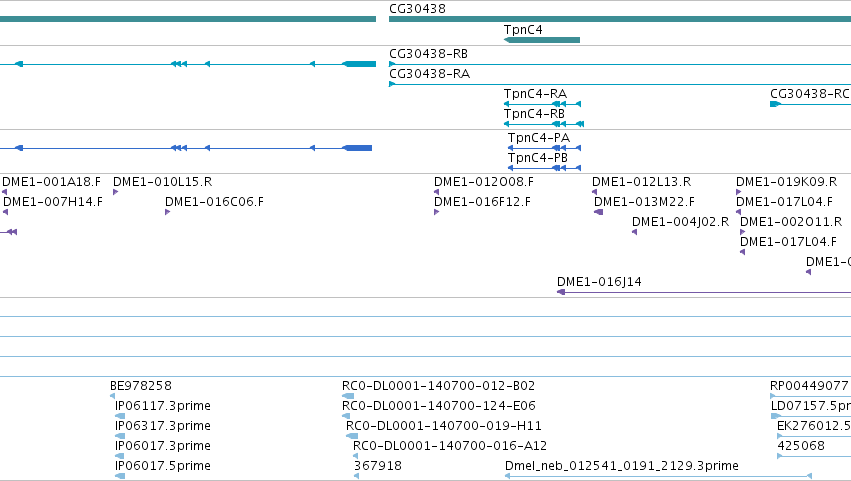
Task: Click the 367918 feature label
Action: [378, 466]
